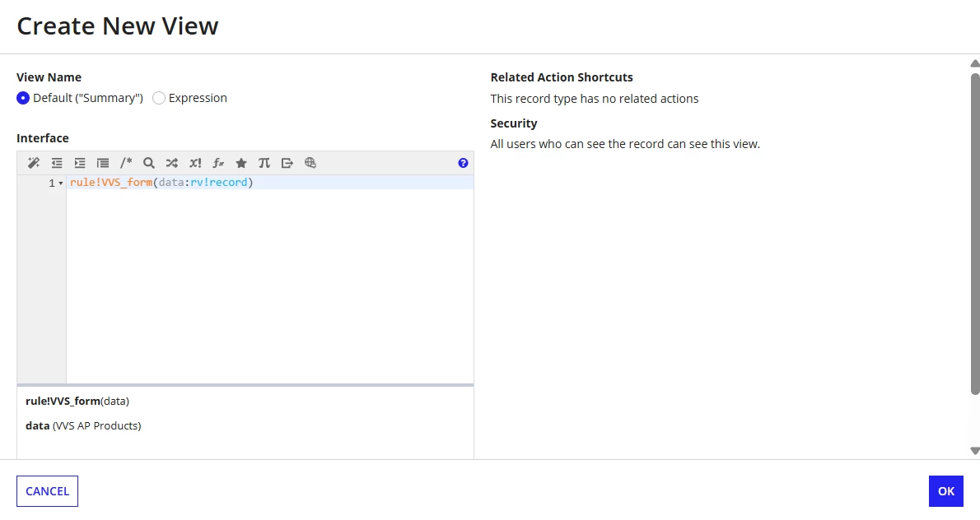Click the shuffle arrows toolbar icon
Image resolution: width=980 pixels, height=520 pixels.
tap(172, 163)
